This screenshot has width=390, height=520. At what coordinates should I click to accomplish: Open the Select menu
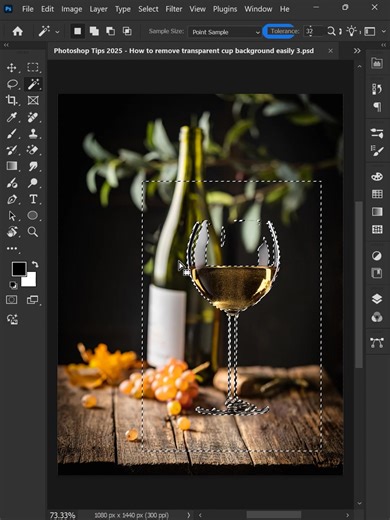click(x=148, y=9)
